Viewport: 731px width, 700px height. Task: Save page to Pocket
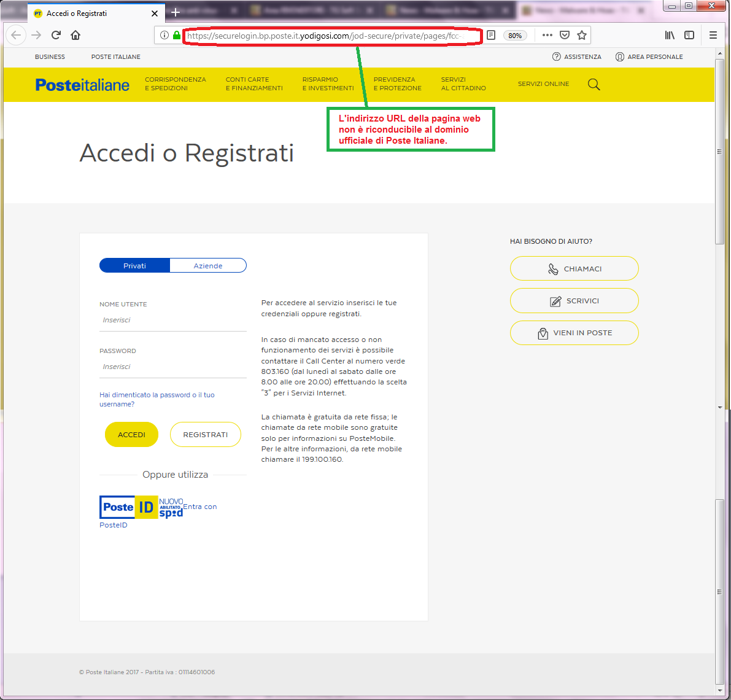[x=565, y=35]
